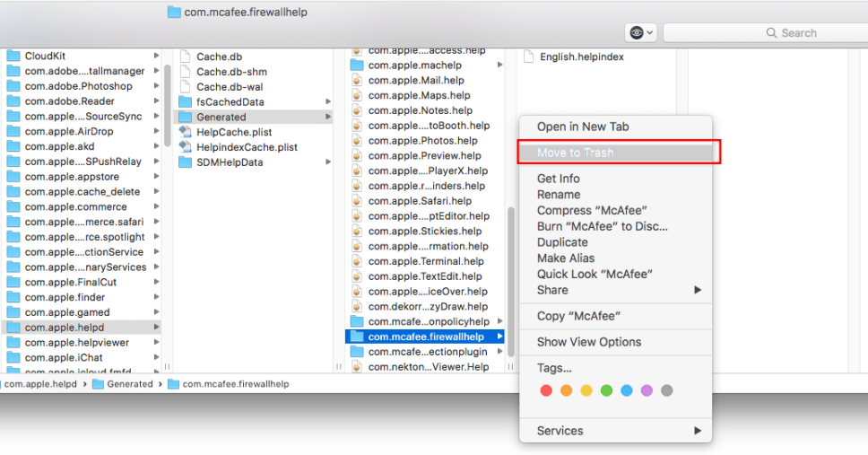Click the com.apple.commerce folder icon
The height and width of the screenshot is (455, 868).
click(13, 206)
